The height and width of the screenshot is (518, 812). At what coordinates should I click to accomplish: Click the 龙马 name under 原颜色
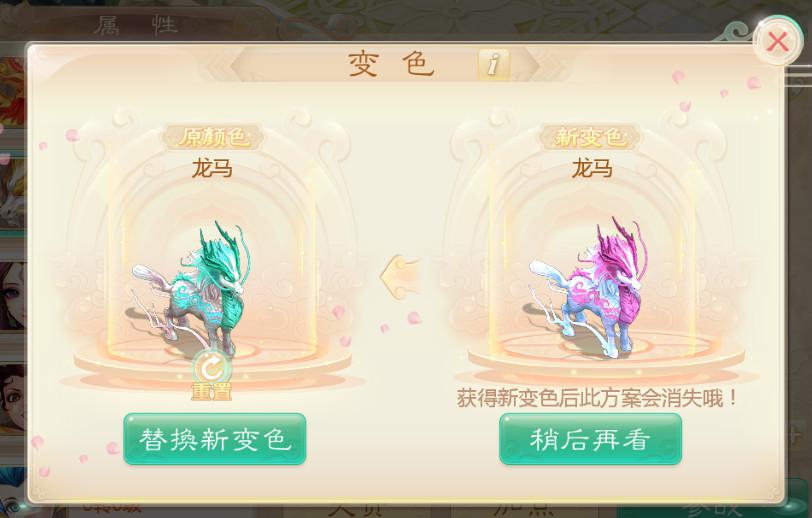(x=212, y=169)
